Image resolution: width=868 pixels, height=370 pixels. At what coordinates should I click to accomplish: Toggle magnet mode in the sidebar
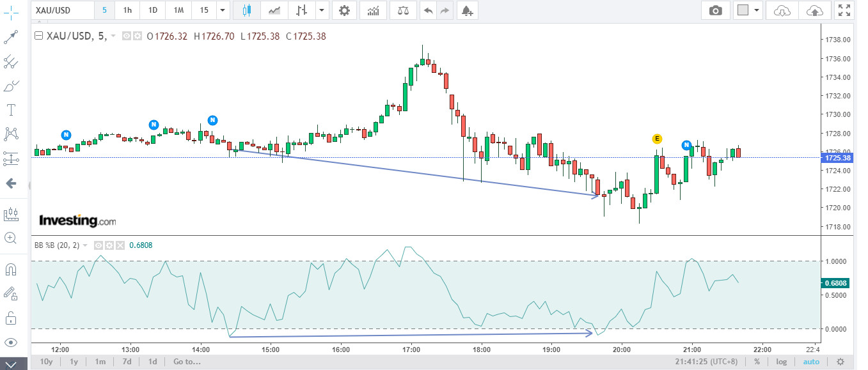11,269
